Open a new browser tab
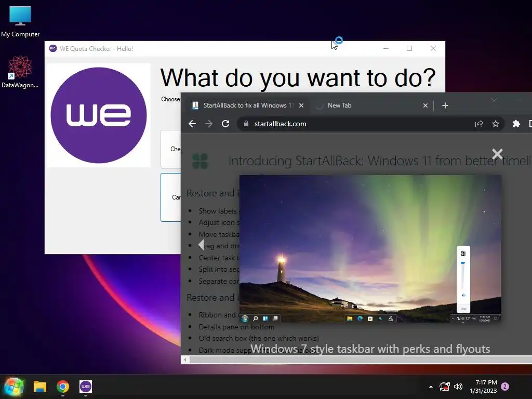 pyautogui.click(x=445, y=105)
